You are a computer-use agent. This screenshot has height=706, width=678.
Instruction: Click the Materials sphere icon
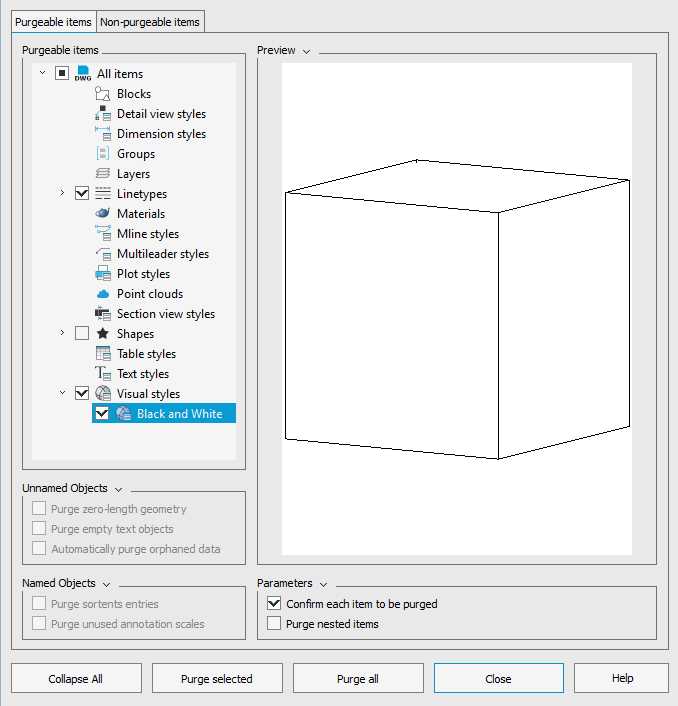(102, 214)
